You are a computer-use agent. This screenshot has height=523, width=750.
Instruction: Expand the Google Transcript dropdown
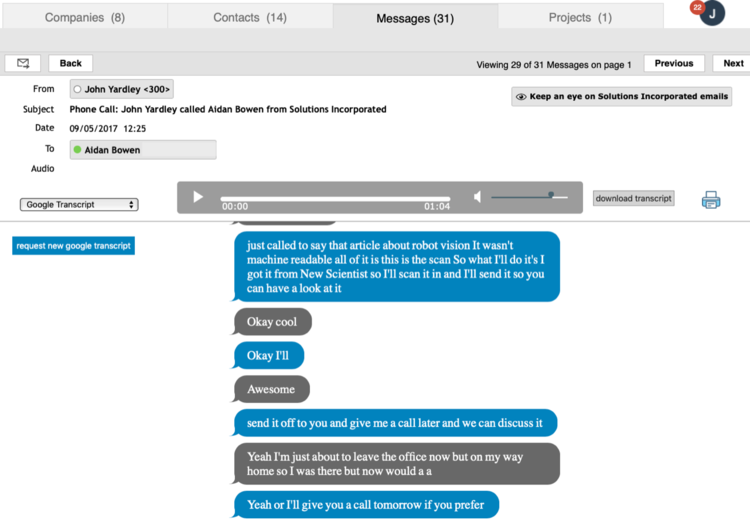point(79,205)
